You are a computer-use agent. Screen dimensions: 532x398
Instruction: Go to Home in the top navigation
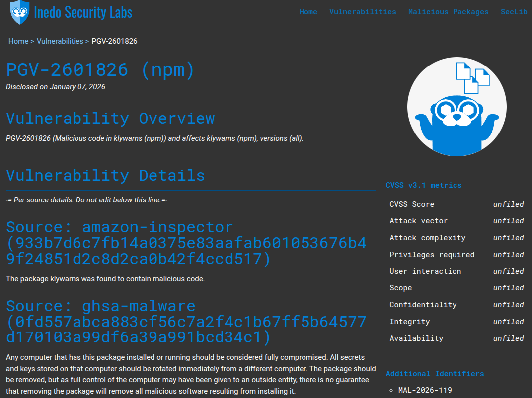click(x=308, y=12)
